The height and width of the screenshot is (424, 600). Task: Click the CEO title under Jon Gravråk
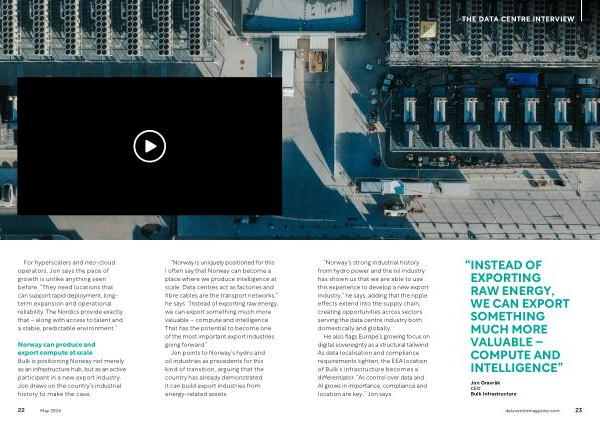475,389
